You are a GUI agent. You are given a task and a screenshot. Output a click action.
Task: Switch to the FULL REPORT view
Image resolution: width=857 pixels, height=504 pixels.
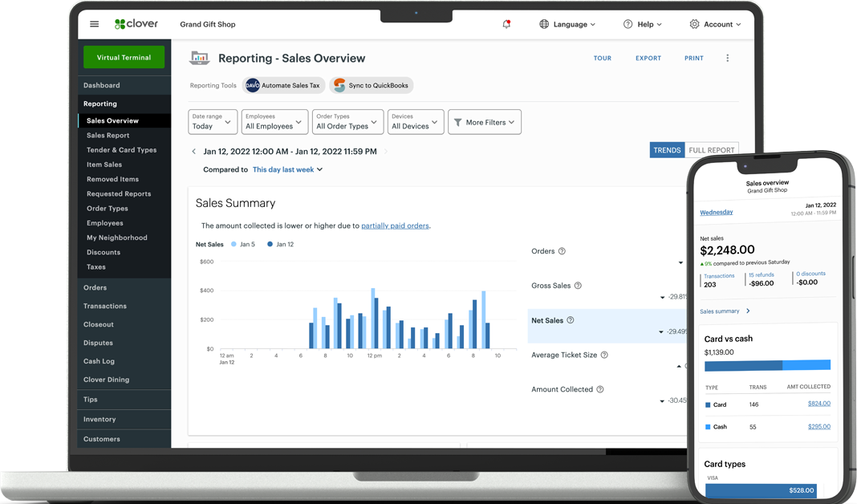[711, 150]
